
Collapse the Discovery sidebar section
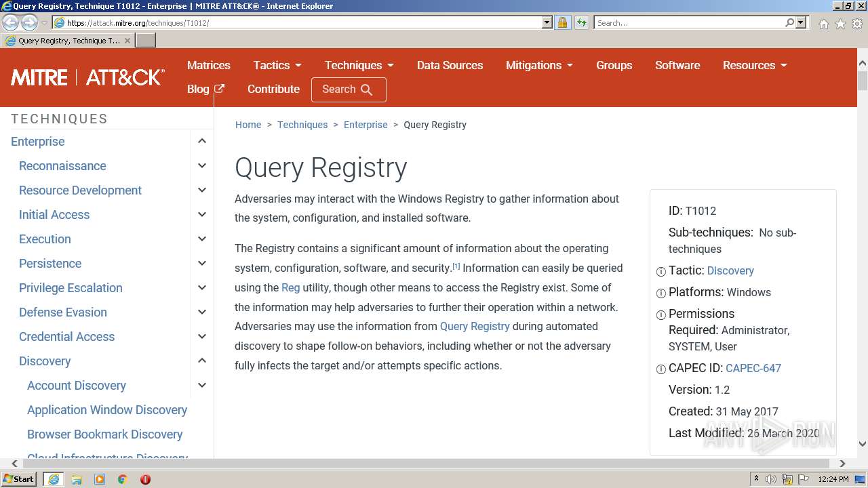click(x=201, y=361)
